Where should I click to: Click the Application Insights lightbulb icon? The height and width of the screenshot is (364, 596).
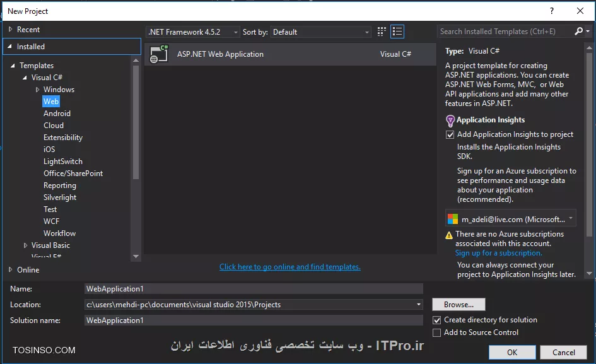(450, 120)
